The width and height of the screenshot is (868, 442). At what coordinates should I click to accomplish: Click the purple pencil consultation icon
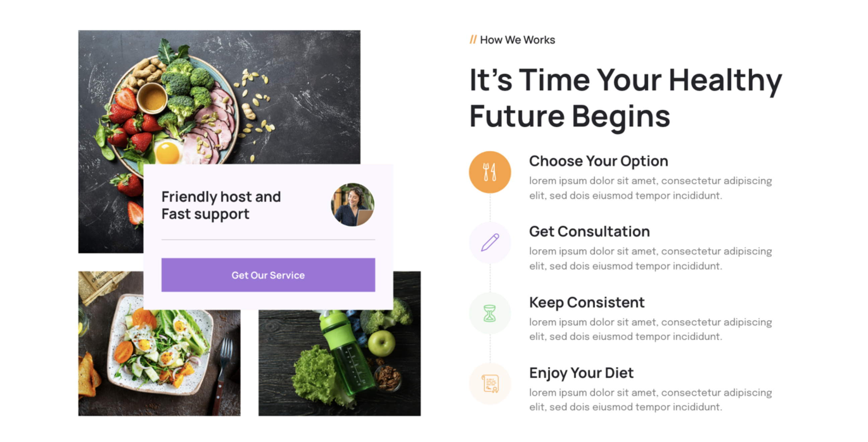pyautogui.click(x=490, y=242)
